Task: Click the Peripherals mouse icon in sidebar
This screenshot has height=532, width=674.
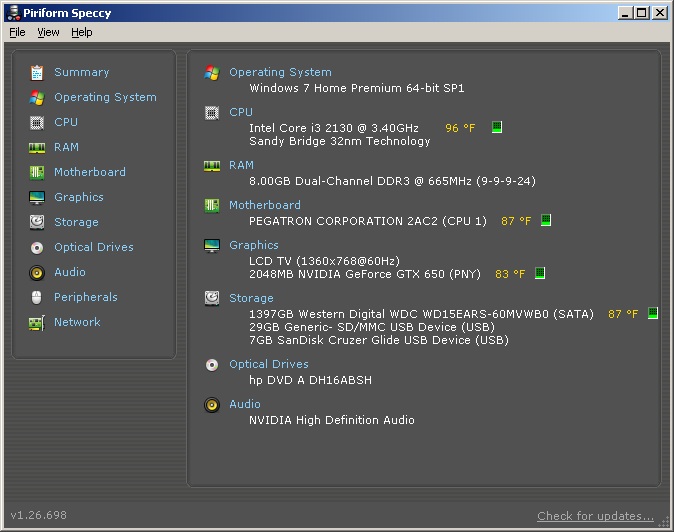Action: tap(37, 297)
